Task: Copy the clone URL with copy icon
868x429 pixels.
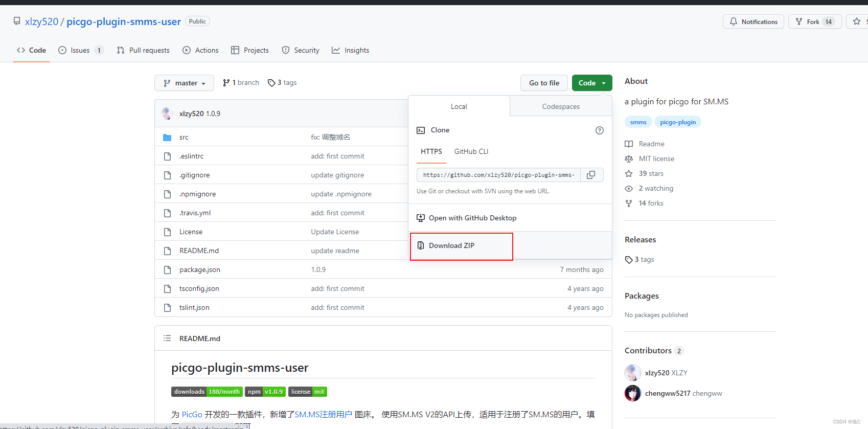Action: 591,175
